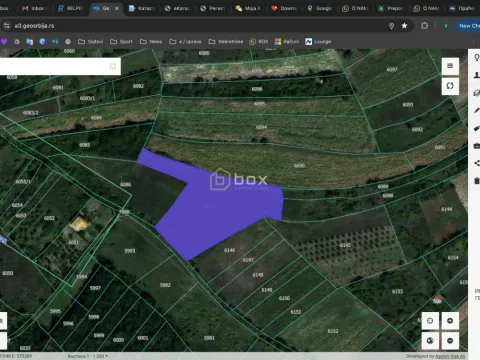Click the refresh/rotate arrows map button
Viewport: 480px width, 360px height.
[450, 86]
